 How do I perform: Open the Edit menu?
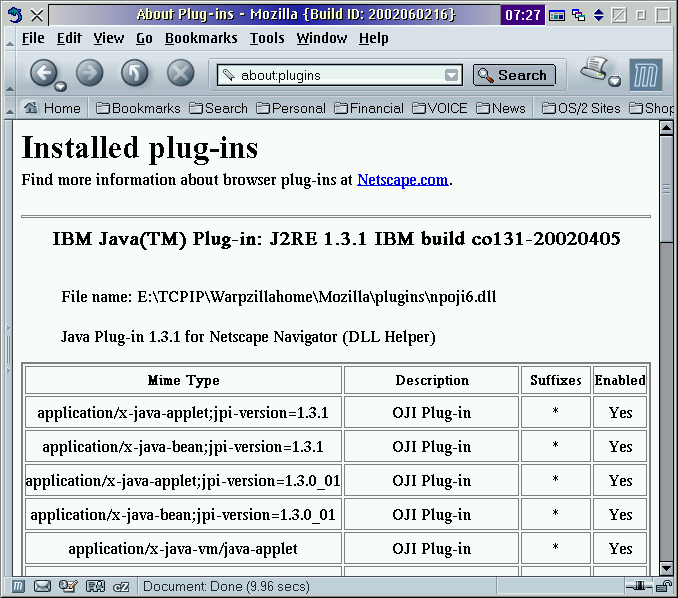coord(69,38)
